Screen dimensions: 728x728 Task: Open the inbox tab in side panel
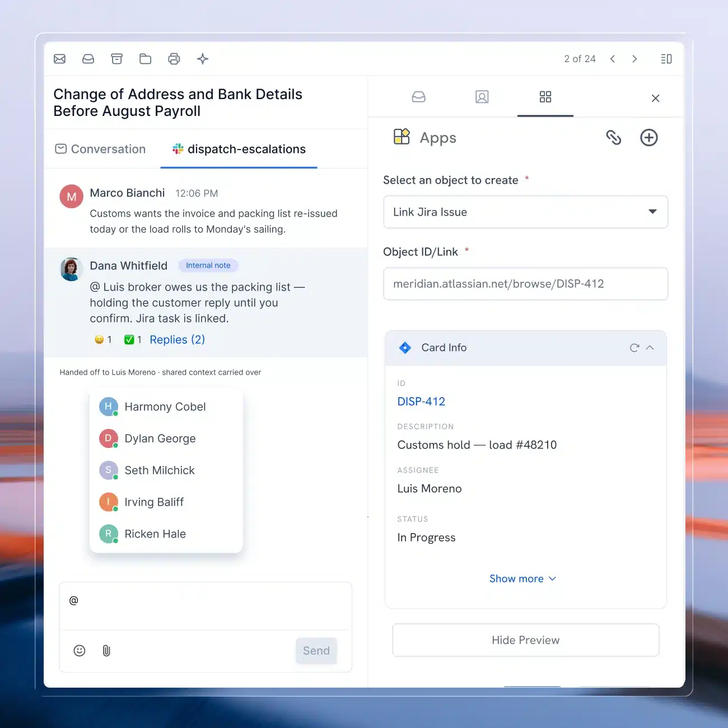419,97
